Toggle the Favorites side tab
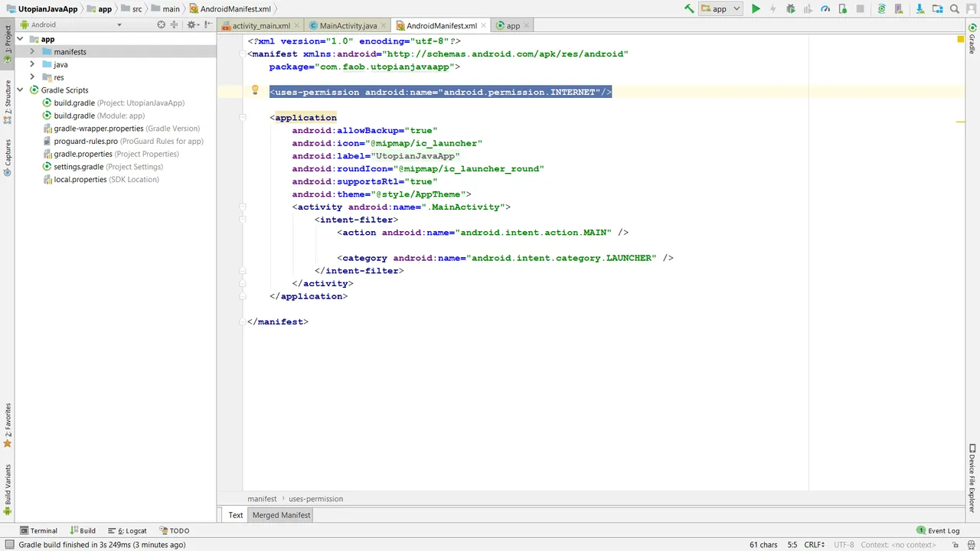 pos(8,425)
